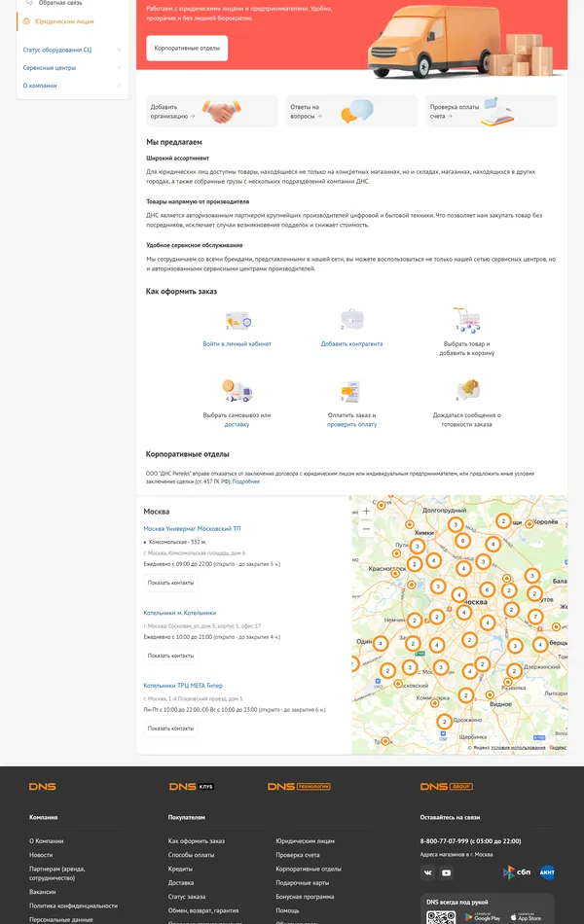584x924 pixels.
Task: Click the Войти в личный кабинет icon
Action: click(x=237, y=321)
